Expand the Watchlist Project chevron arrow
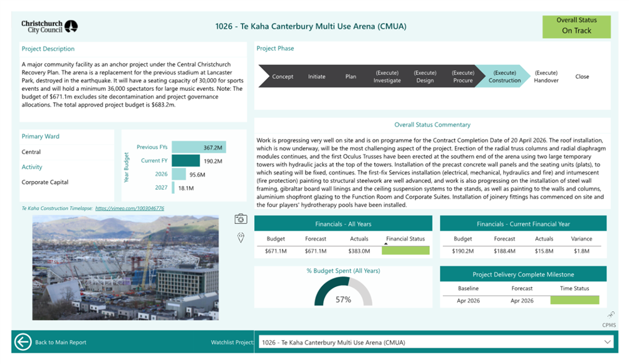Screen dimensions: 629x364 [607, 342]
